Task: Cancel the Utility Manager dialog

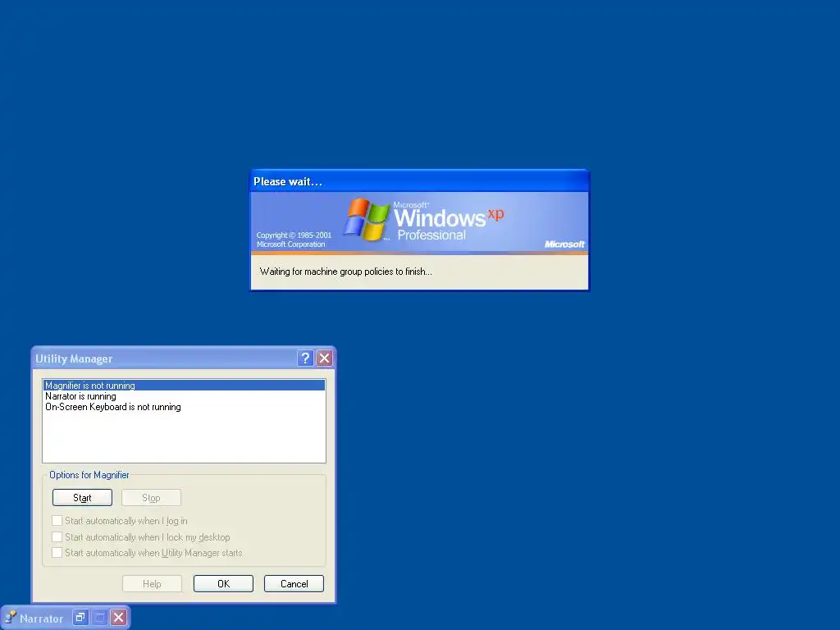Action: coord(294,584)
